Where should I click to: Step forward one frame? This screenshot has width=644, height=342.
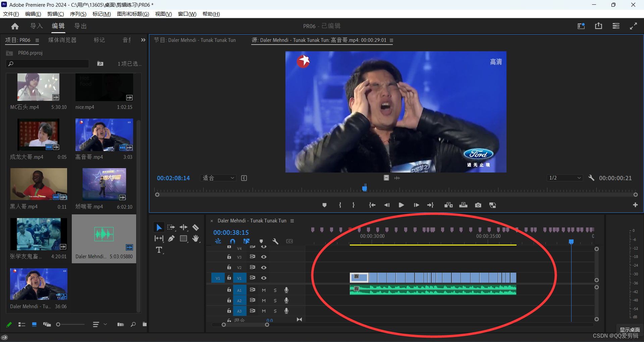click(x=416, y=205)
